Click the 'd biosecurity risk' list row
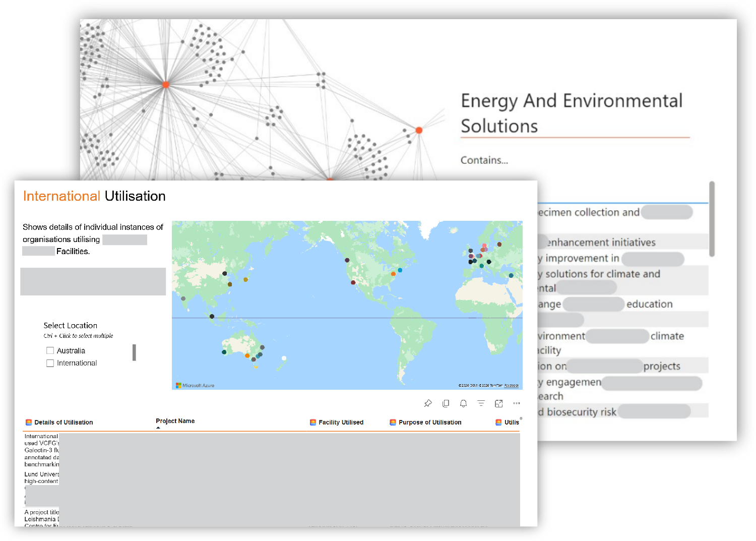This screenshot has height=541, width=756. pos(622,411)
